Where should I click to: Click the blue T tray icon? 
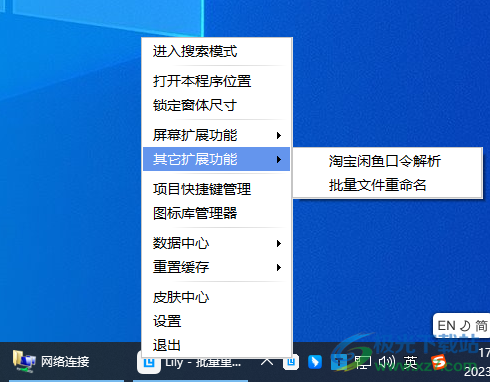(339, 362)
